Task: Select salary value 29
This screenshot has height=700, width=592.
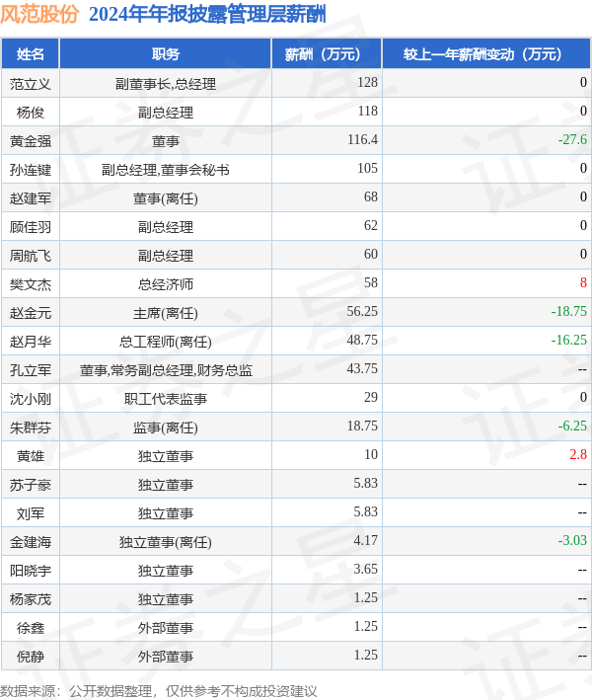Action: click(x=371, y=397)
